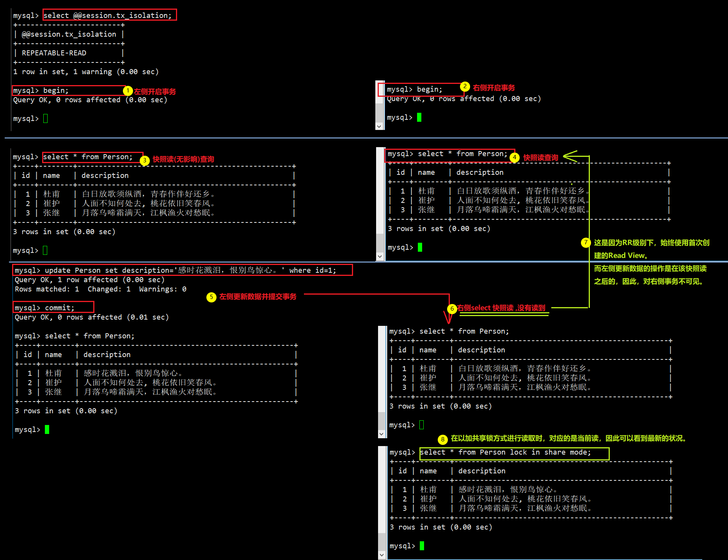Click scroll-down arrow of right first Person query pane
Screen dimensions: 728x560
(380, 256)
